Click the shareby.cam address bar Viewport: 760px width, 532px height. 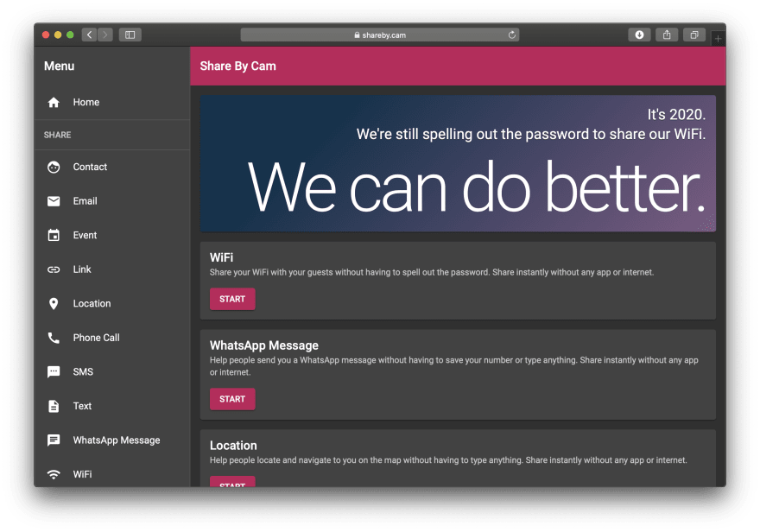click(x=379, y=35)
